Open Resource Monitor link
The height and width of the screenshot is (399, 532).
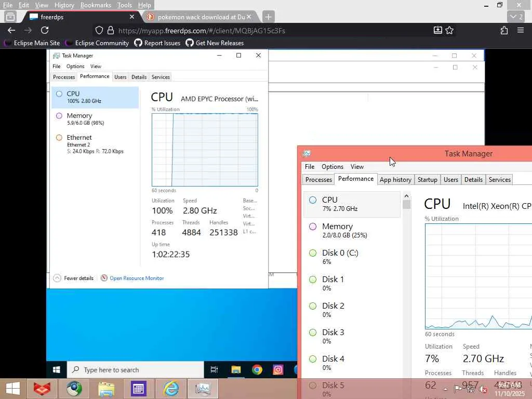coord(132,278)
